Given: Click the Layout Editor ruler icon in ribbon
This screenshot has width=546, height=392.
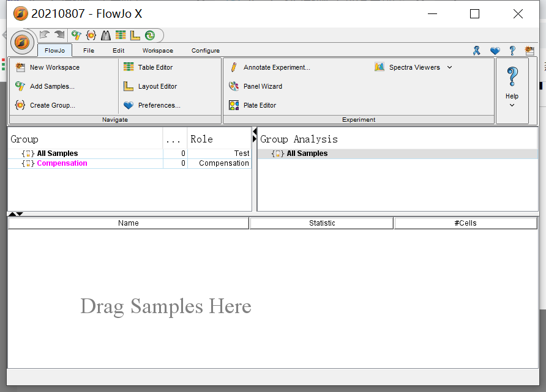Looking at the screenshot, I should pos(129,86).
